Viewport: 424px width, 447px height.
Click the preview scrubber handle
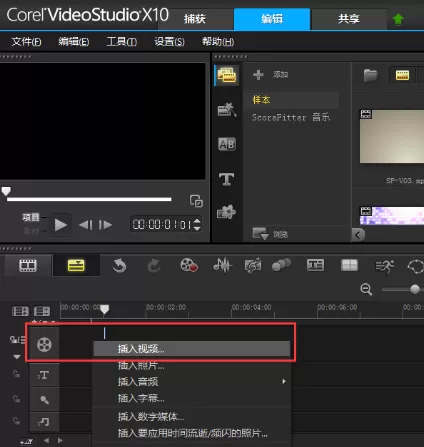pyautogui.click(x=6, y=191)
